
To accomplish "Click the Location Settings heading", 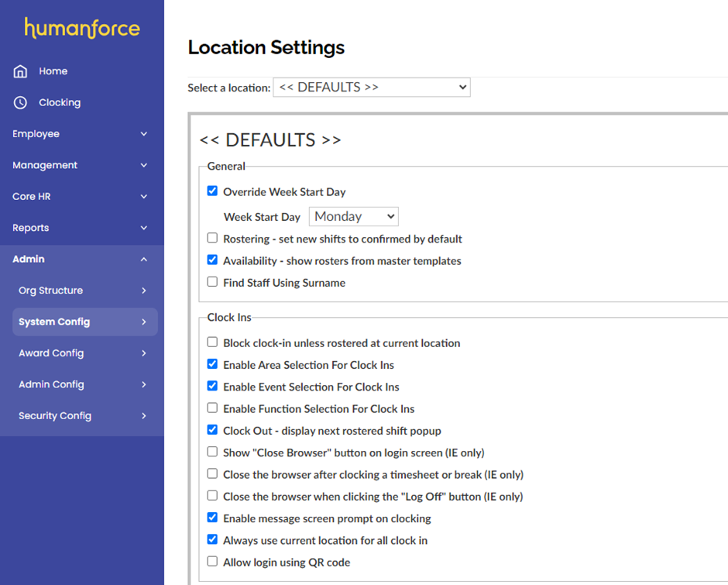I will click(x=266, y=47).
